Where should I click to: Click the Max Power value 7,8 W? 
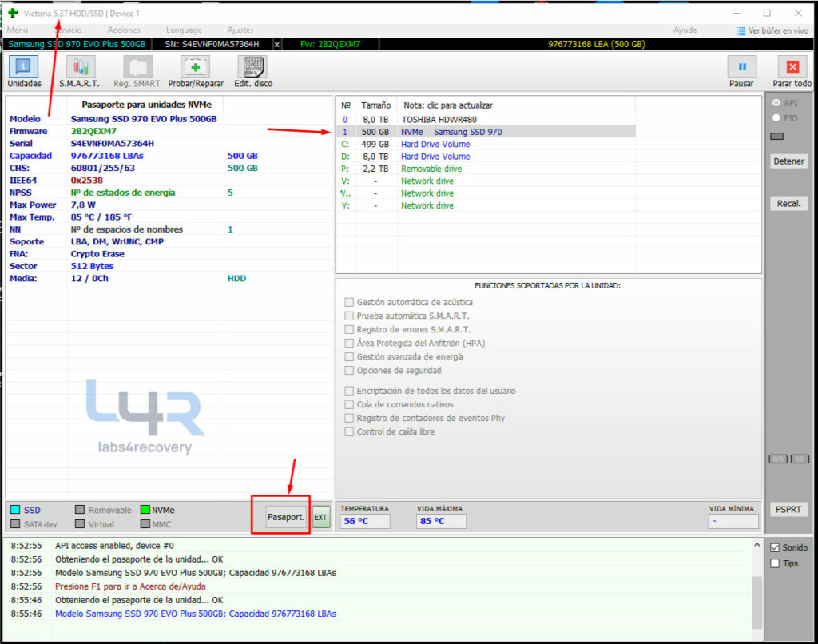coord(83,205)
